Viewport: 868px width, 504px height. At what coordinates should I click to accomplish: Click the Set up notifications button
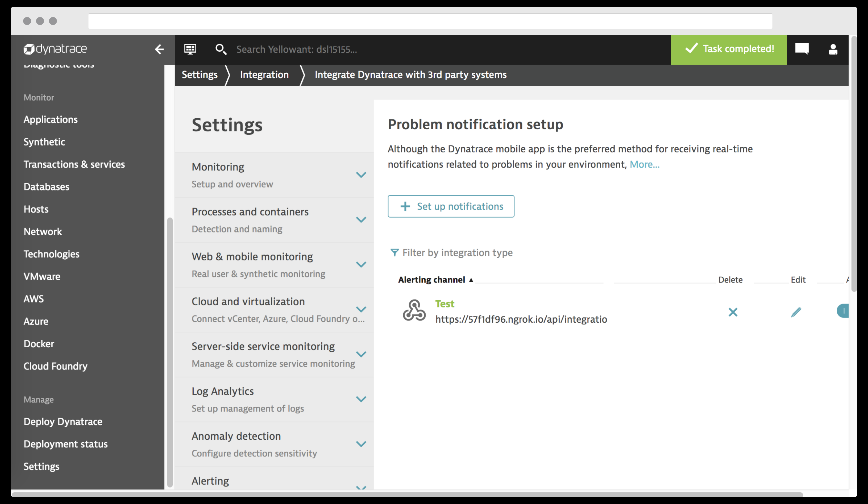click(450, 206)
